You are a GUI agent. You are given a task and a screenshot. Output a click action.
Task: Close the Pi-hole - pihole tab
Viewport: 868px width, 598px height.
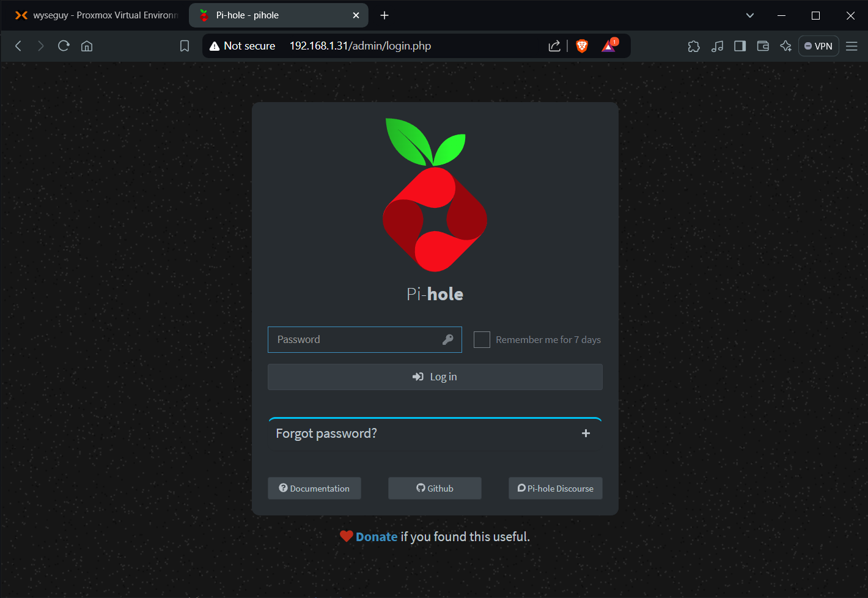(356, 15)
